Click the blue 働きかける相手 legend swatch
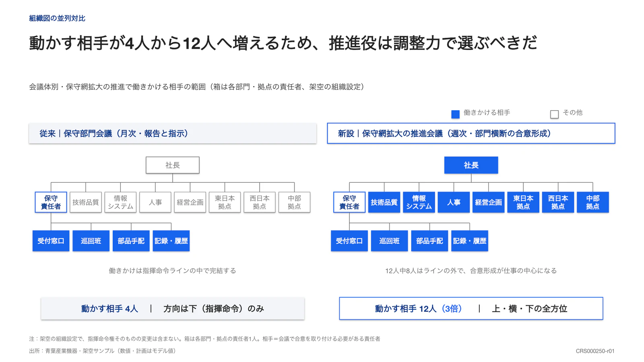The image size is (644, 362). tap(455, 114)
